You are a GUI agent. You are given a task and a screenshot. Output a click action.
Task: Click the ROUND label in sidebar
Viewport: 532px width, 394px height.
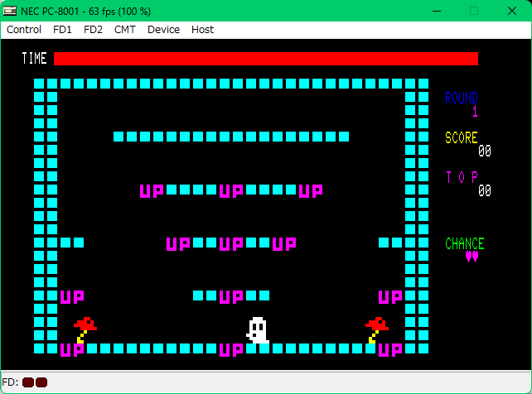coord(461,98)
